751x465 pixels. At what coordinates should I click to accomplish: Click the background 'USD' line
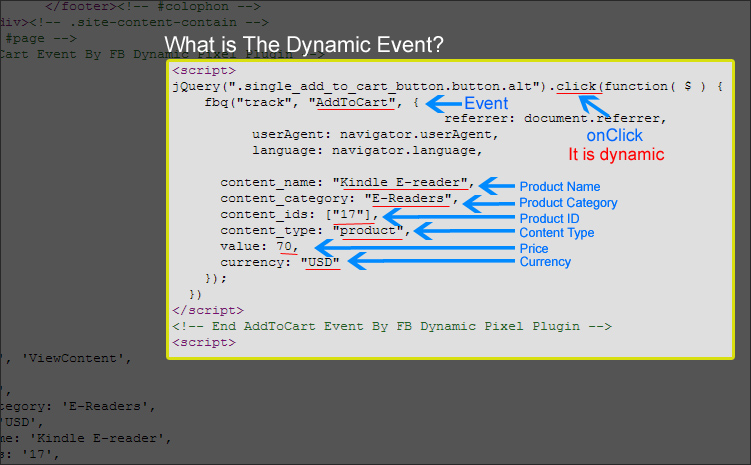(x=22, y=422)
